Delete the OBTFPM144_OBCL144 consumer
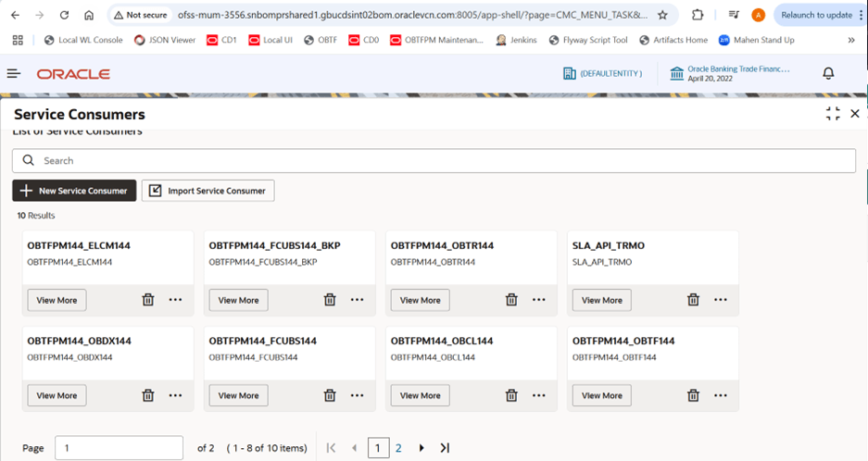The height and width of the screenshot is (461, 868). pos(511,395)
